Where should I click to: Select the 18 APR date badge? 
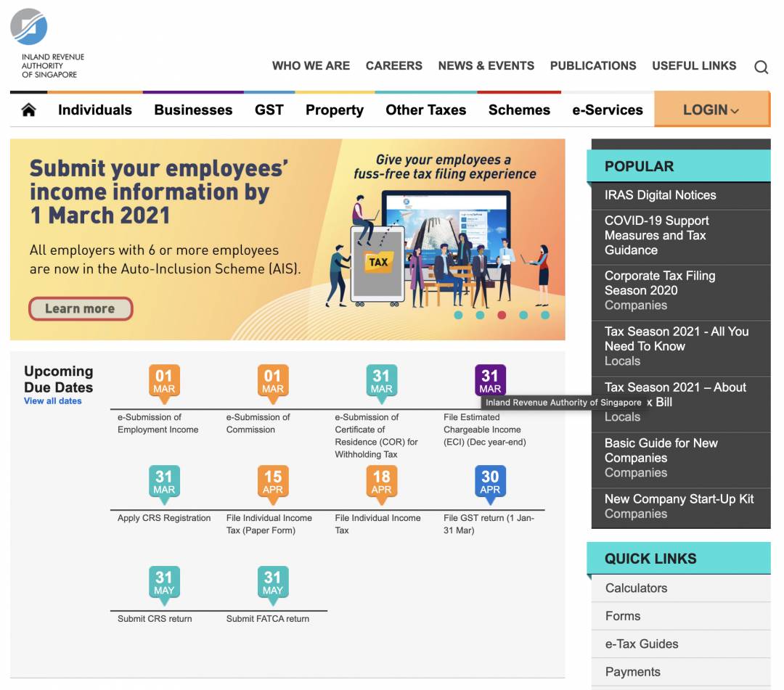click(x=381, y=482)
